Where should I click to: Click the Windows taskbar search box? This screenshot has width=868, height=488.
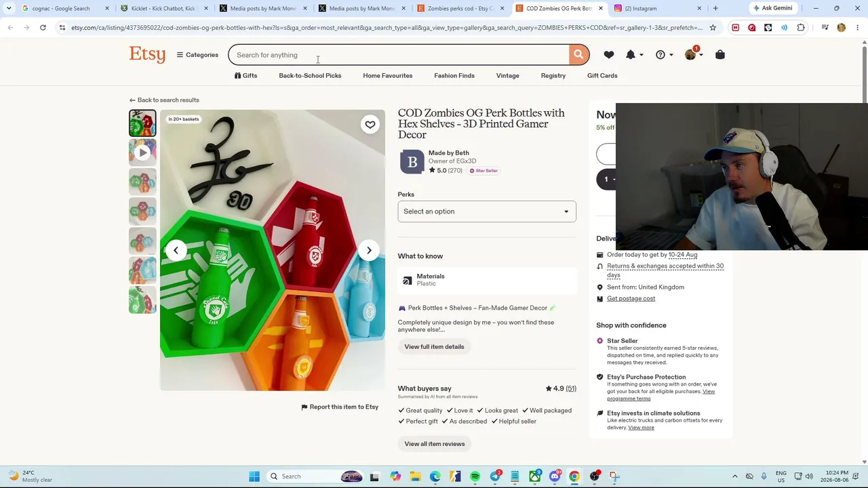click(x=315, y=476)
